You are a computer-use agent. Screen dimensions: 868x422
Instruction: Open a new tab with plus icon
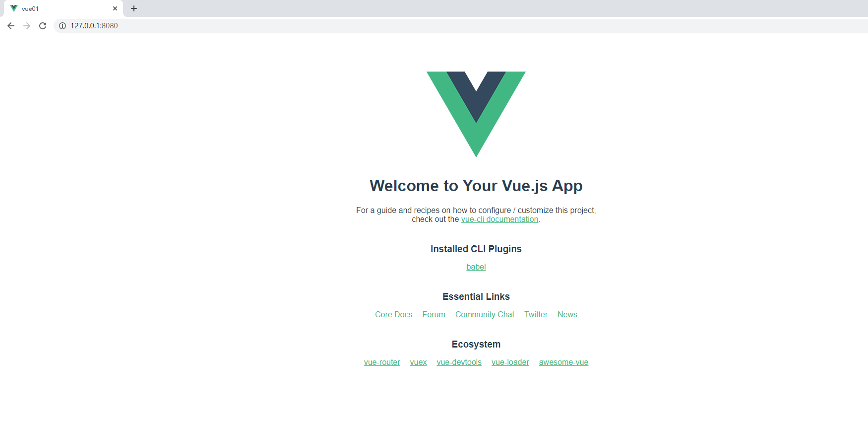click(x=134, y=8)
